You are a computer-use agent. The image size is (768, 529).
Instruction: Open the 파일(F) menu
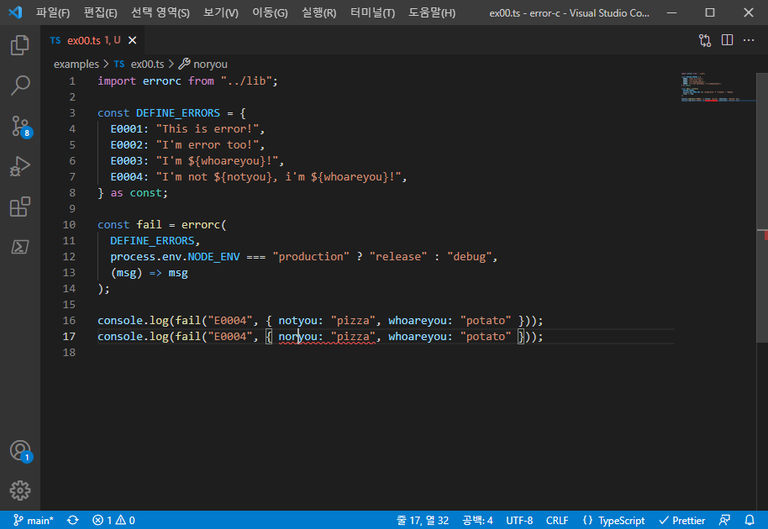pos(53,13)
